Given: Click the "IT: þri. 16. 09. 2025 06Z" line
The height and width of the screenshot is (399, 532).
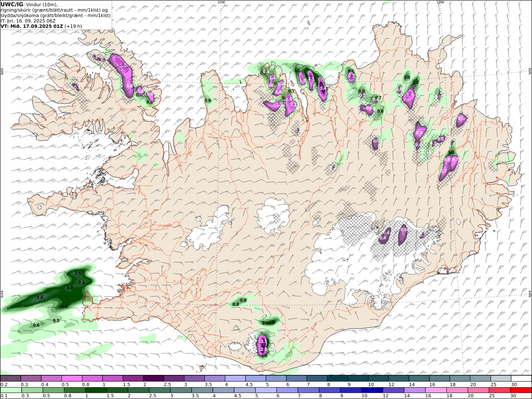Looking at the screenshot, I should [x=28, y=21].
